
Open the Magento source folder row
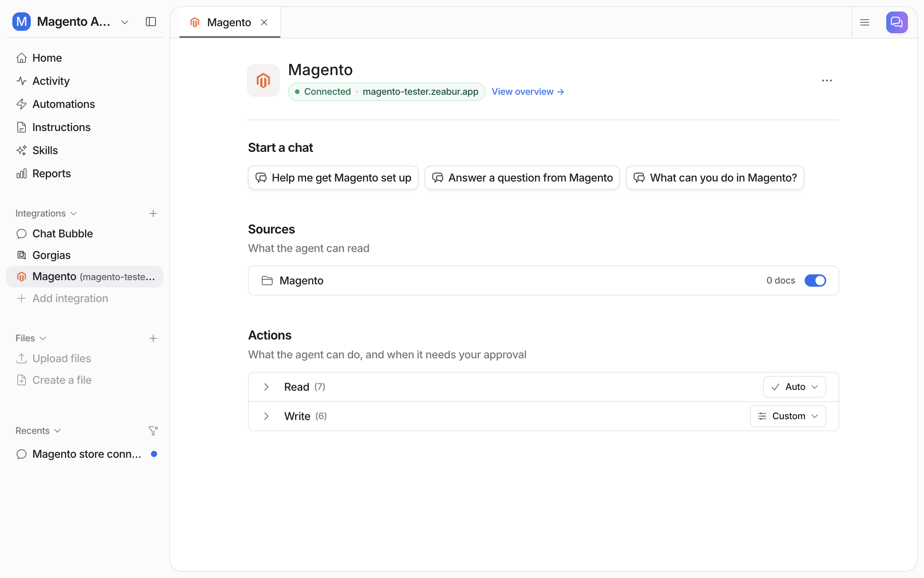tap(543, 281)
